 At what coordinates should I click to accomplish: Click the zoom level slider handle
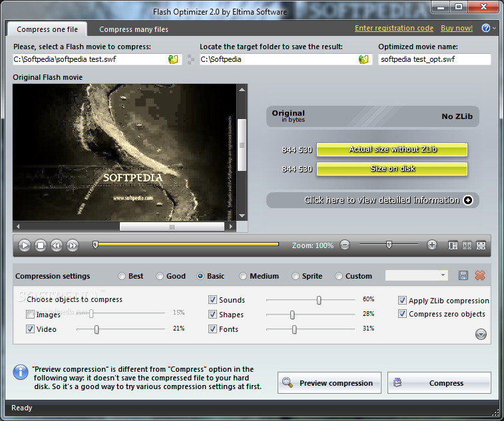(389, 245)
